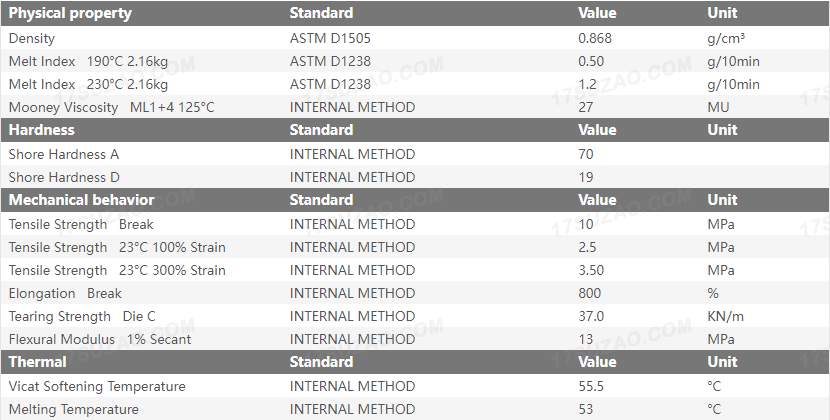Click the density value 0.868
Screen dimensions: 830x420
596,38
